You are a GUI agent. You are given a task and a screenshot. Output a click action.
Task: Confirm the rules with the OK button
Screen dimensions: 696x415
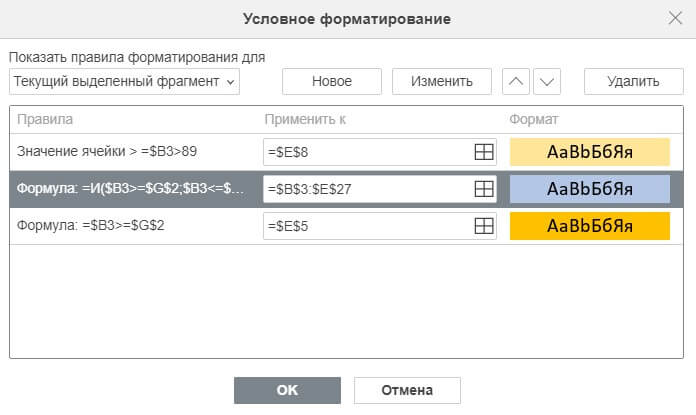coord(287,390)
